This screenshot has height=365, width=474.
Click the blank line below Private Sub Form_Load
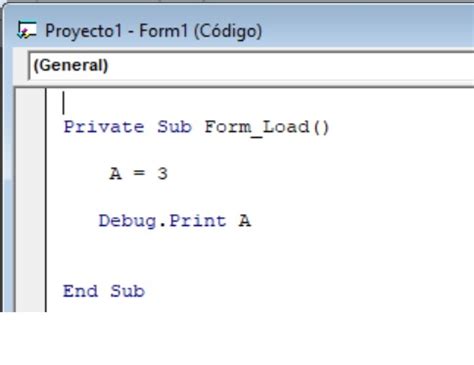260,151
